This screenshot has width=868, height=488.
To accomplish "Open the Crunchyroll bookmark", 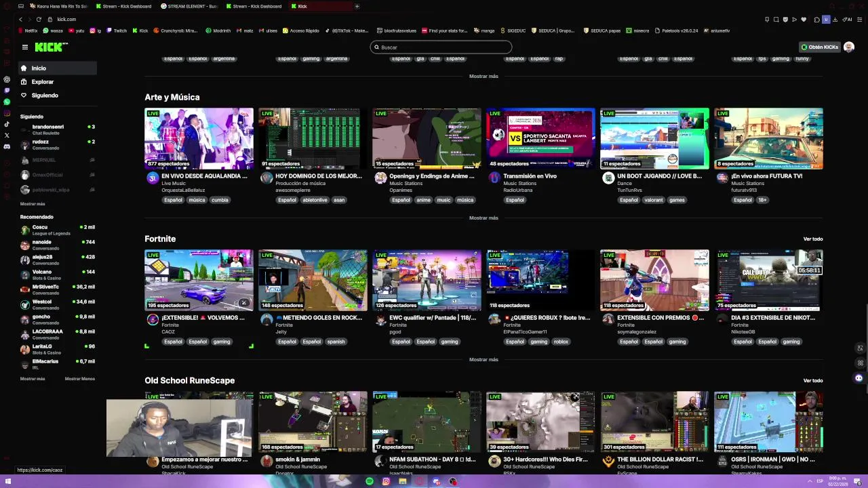I will (176, 30).
